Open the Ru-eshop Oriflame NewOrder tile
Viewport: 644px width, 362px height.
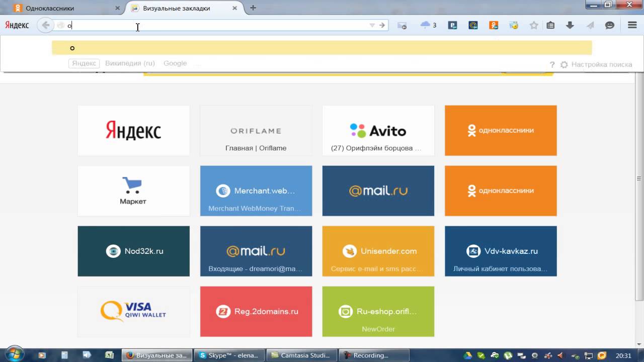coord(378,311)
